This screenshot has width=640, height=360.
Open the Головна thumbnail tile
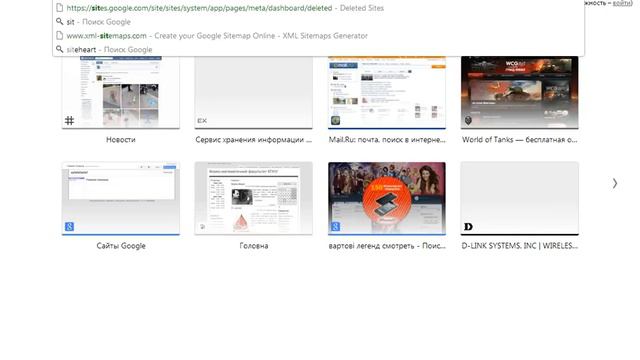point(253,198)
